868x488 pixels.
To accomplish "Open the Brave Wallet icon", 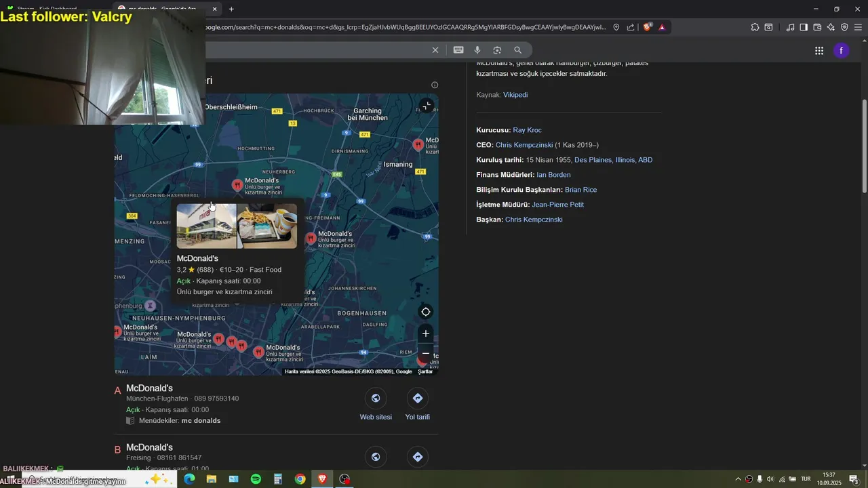I will pos(817,27).
